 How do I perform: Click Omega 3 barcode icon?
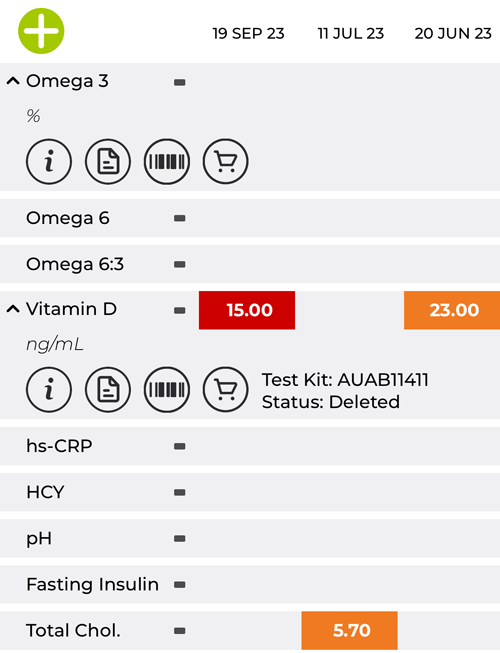pyautogui.click(x=167, y=162)
